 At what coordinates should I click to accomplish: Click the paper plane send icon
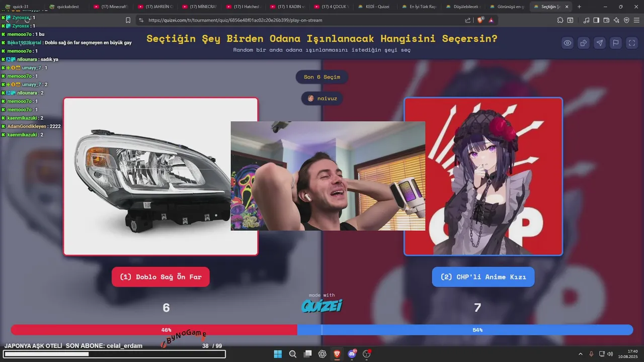600,43
